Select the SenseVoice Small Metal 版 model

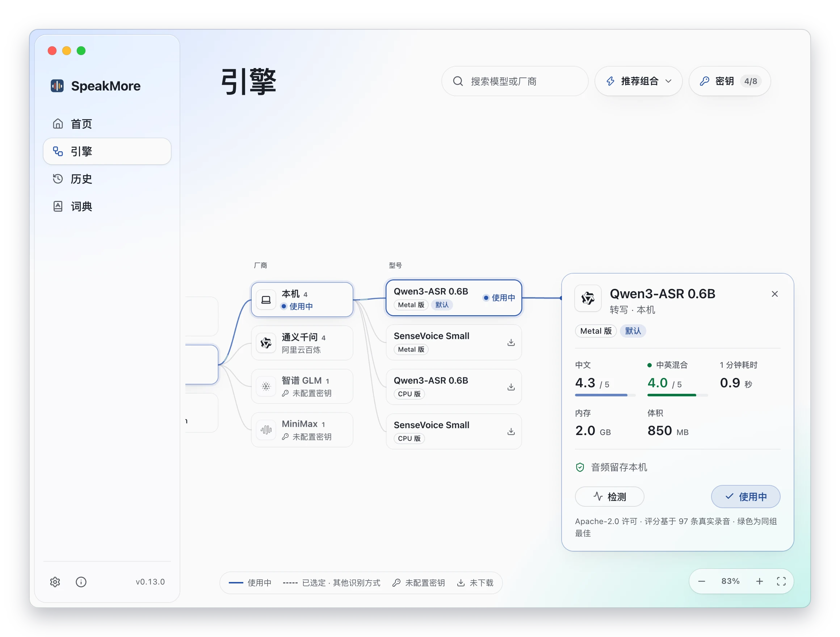tap(453, 342)
